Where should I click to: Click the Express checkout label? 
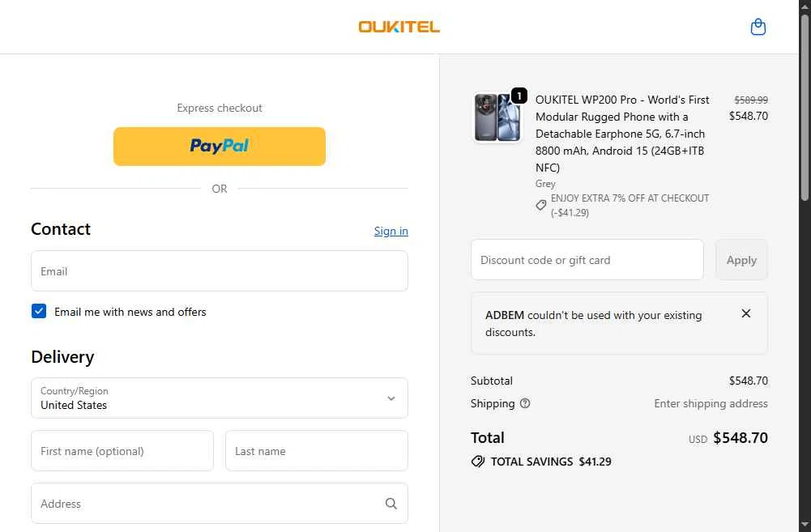click(x=220, y=108)
